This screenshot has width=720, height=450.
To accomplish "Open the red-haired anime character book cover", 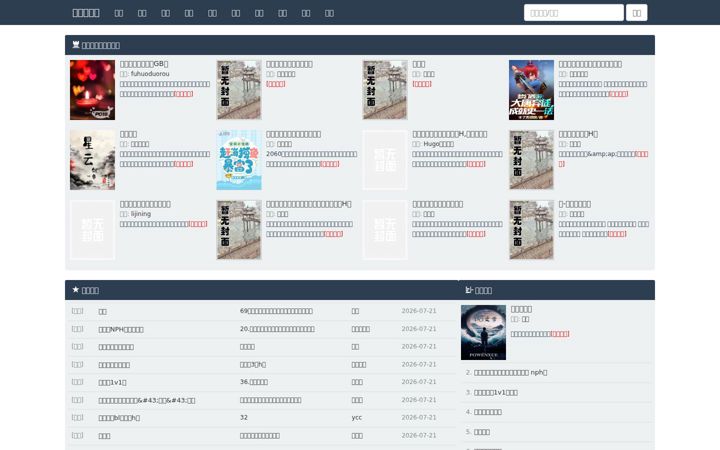I will click(x=531, y=90).
